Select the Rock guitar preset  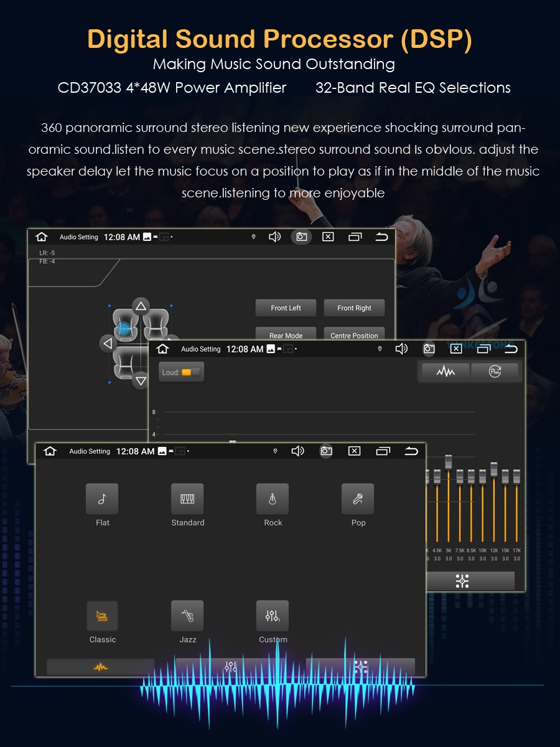tap(273, 499)
